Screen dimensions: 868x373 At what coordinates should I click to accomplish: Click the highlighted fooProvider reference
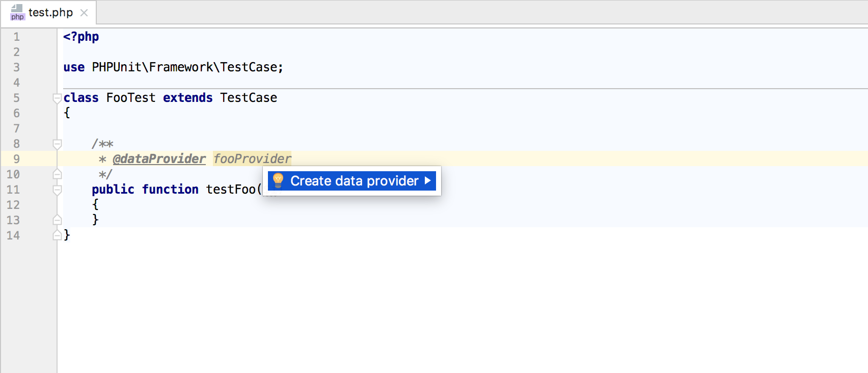[x=252, y=159]
